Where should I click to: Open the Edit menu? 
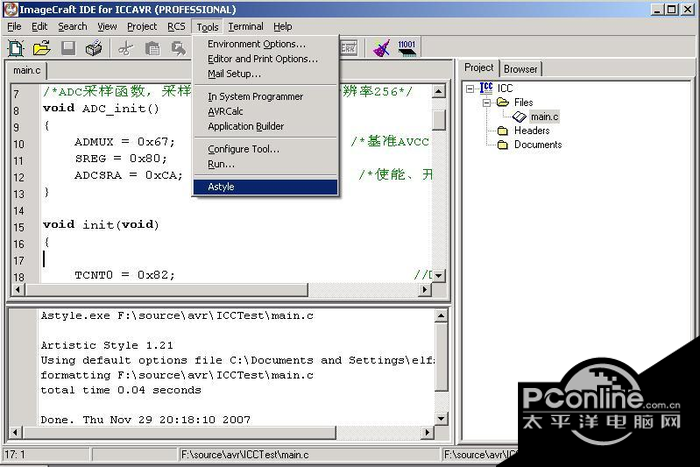pos(39,27)
